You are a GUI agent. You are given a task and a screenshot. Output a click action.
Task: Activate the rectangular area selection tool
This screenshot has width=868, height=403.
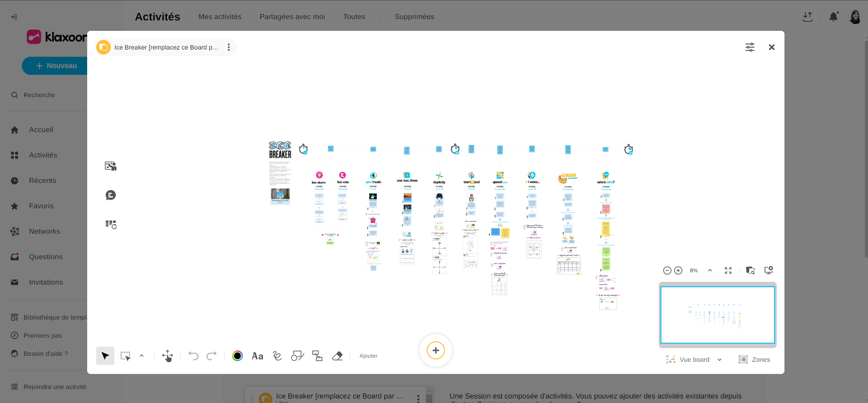pyautogui.click(x=125, y=356)
